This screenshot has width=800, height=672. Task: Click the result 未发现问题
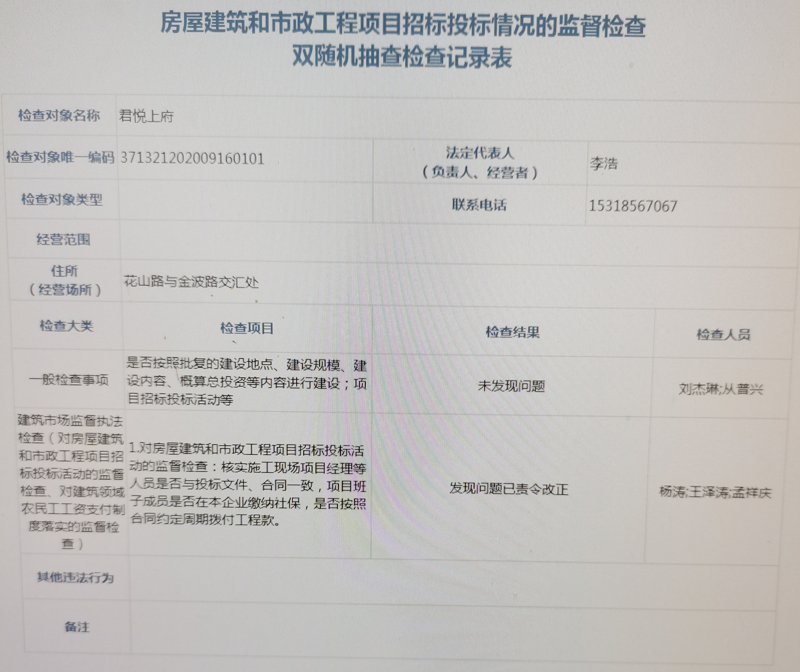512,386
